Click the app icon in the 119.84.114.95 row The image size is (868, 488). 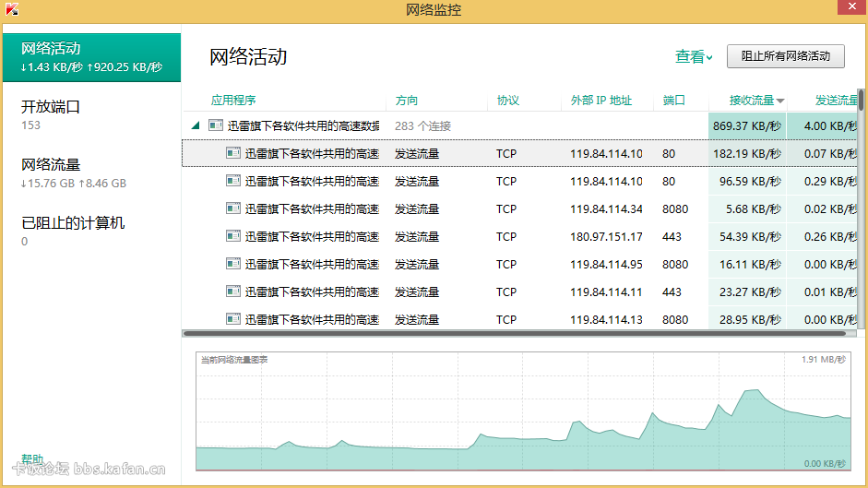(x=233, y=264)
